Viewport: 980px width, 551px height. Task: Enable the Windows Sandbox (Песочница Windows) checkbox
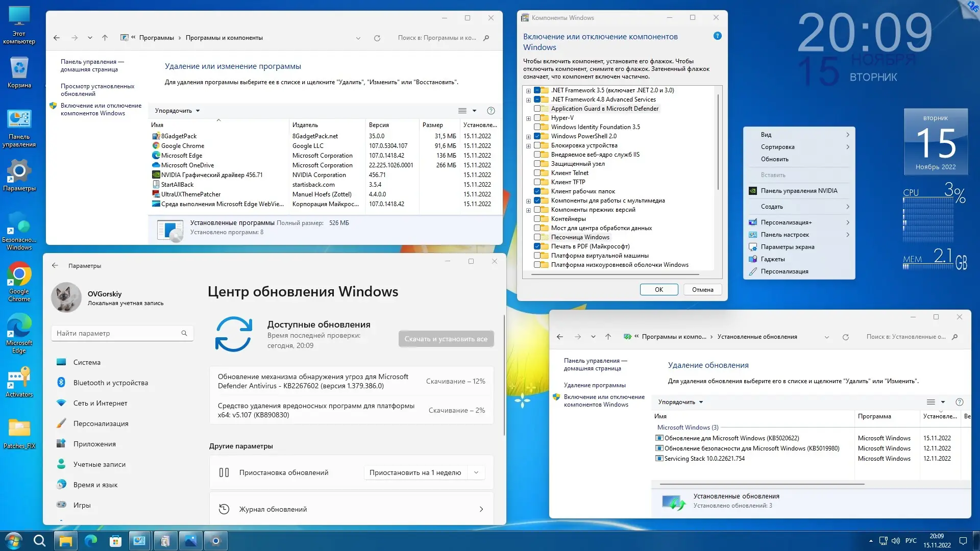537,237
